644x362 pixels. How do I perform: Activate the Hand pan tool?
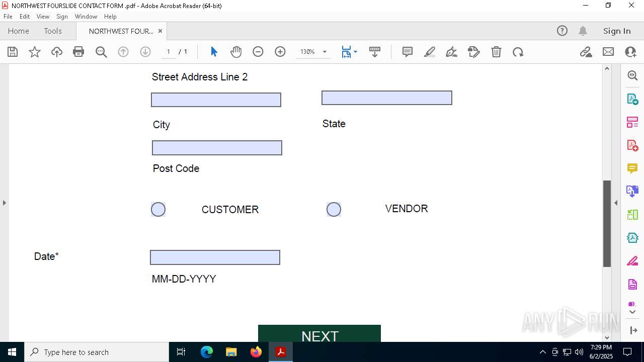(236, 52)
